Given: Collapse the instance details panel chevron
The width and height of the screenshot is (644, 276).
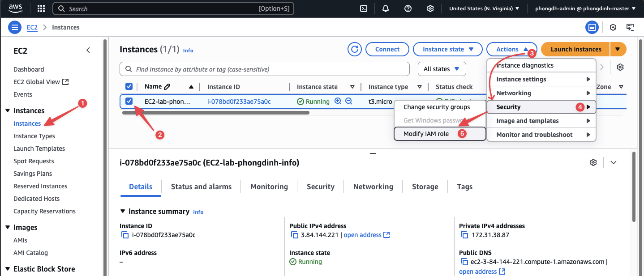Looking at the screenshot, I should [x=614, y=162].
